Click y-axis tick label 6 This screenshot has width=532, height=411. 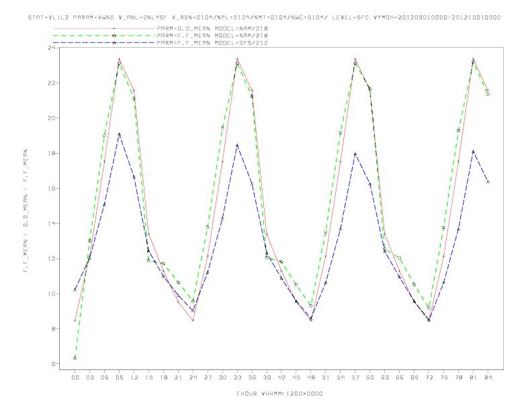(54, 364)
